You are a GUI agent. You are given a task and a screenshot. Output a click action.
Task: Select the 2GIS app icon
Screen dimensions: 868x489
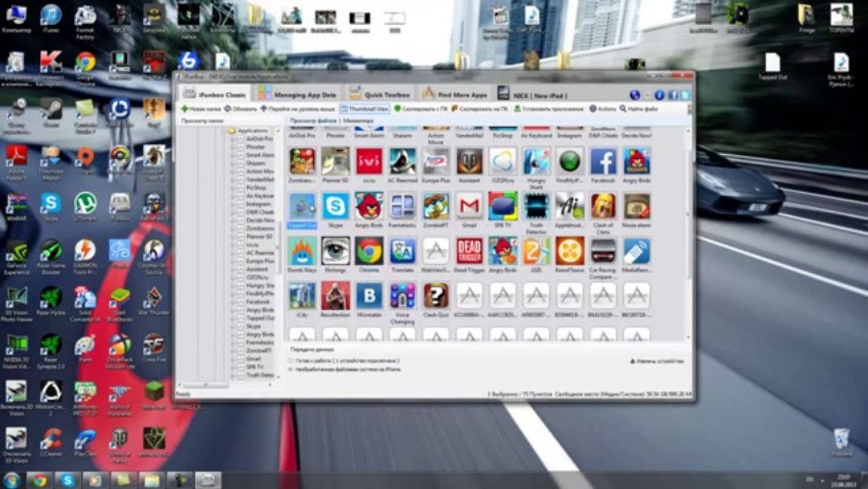[536, 251]
